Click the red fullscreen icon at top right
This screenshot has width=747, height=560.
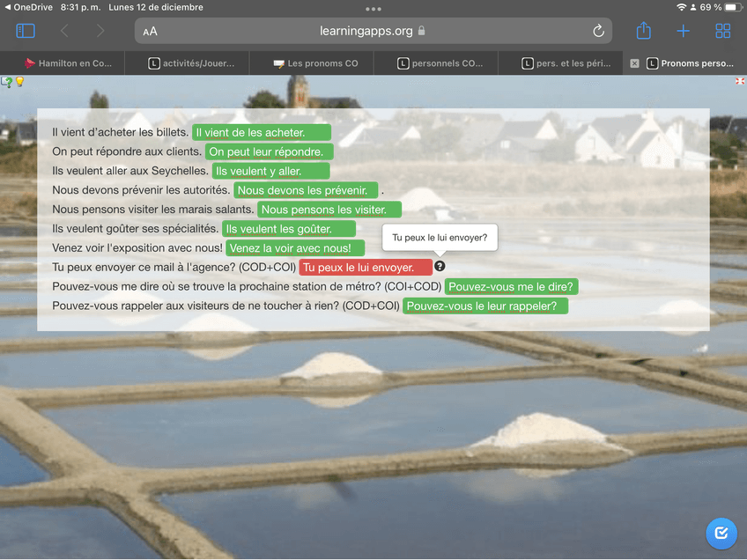(740, 81)
